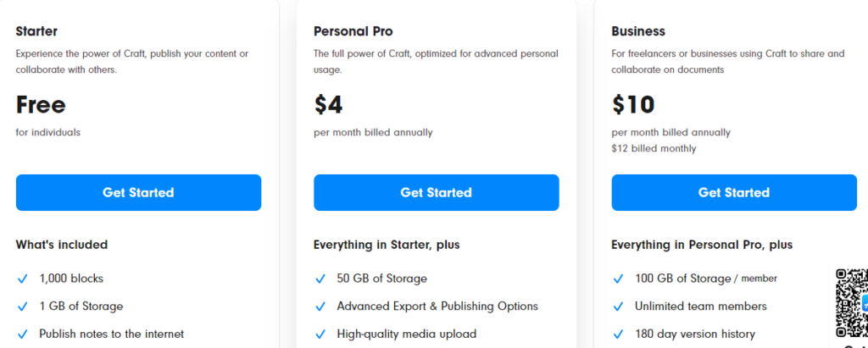Click the checkmark icon beside 50 GB of Storage
The width and height of the screenshot is (868, 348).
(x=320, y=279)
